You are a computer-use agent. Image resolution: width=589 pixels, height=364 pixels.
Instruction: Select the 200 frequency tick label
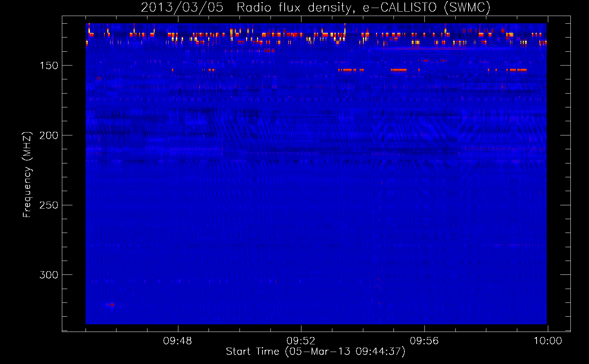click(49, 135)
